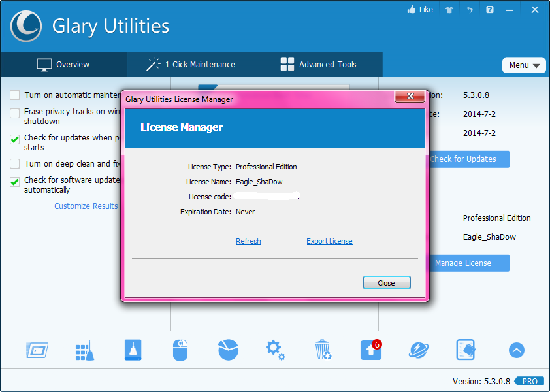Uncheck Check for software updates automatically
Screen dimensions: 550x392
[x=15, y=182]
